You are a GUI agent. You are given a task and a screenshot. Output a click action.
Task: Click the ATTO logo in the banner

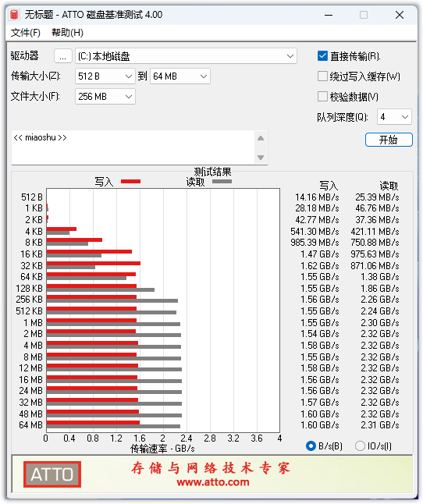pos(52,474)
